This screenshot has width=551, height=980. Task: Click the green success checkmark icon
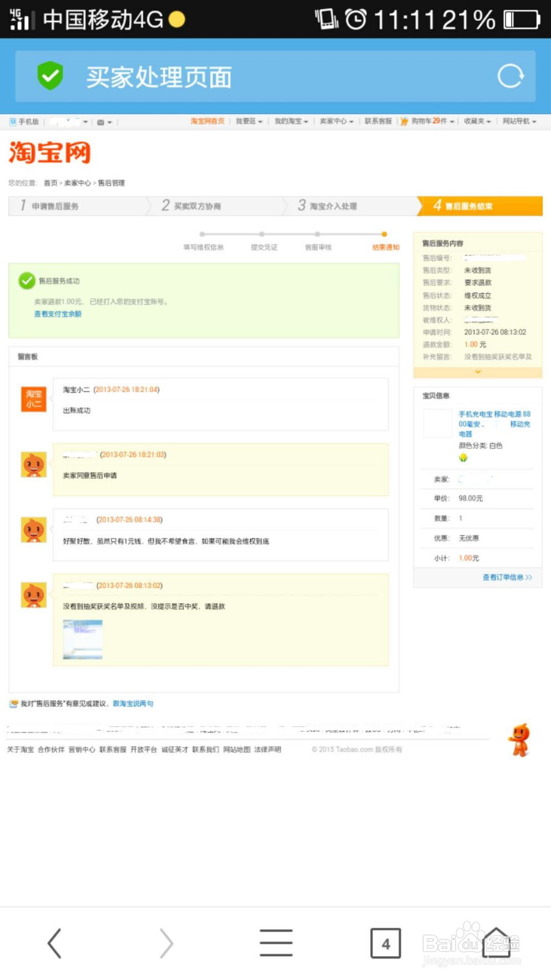[x=27, y=281]
